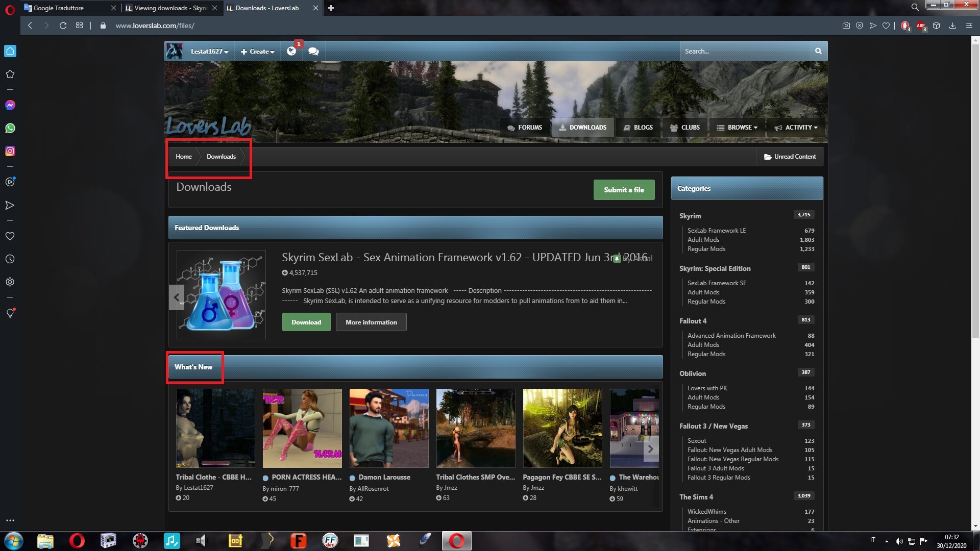Open Fallout 3 / New Vegas category
This screenshot has width=980, height=551.
[x=713, y=426]
